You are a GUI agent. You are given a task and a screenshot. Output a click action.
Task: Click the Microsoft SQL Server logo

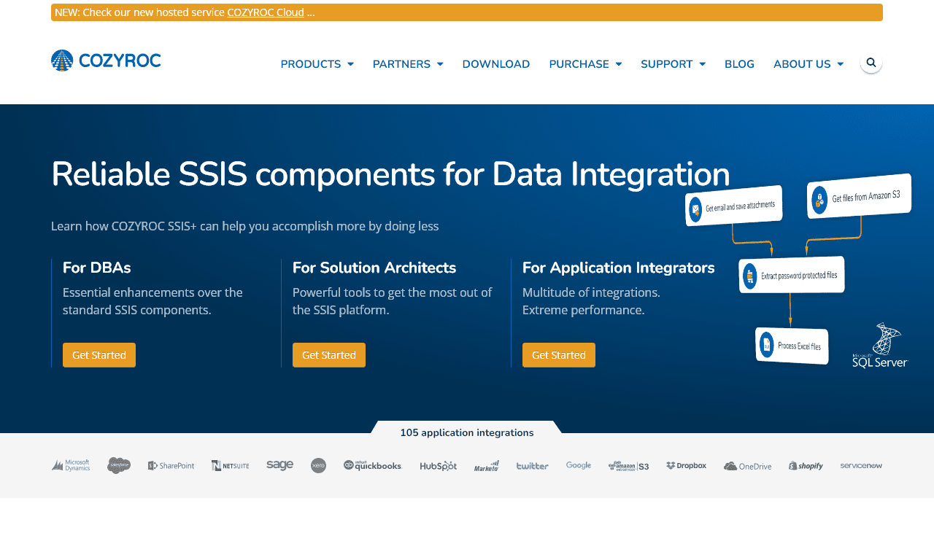880,346
